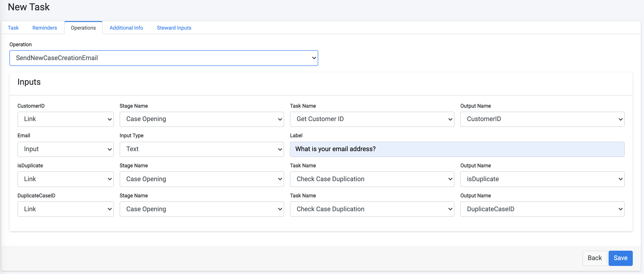This screenshot has height=274, width=644.
Task: Expand the Input Type Text dropdown
Action: [x=201, y=149]
